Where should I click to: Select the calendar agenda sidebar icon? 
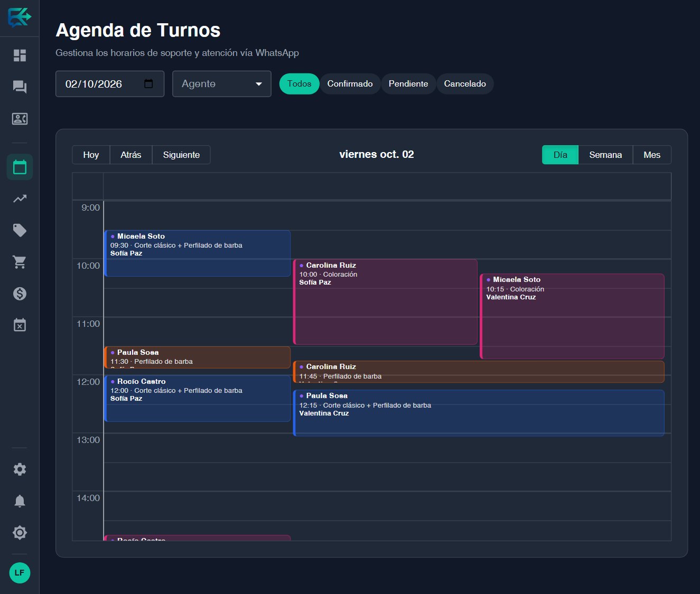coord(20,167)
